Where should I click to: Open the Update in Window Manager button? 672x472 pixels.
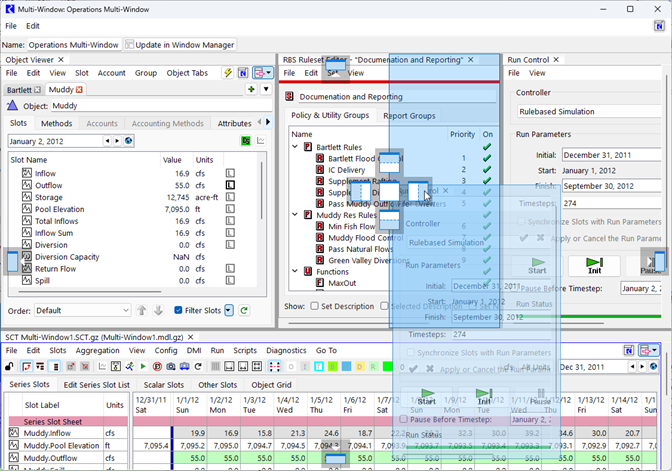click(x=180, y=45)
